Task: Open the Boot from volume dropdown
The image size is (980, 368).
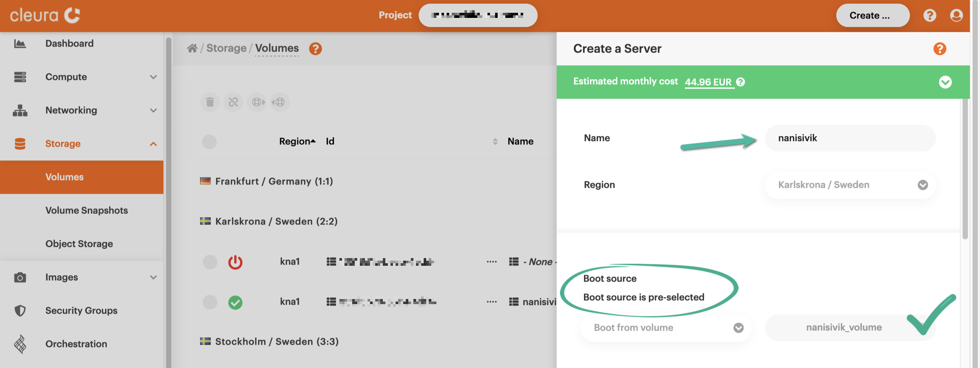Action: click(x=666, y=328)
